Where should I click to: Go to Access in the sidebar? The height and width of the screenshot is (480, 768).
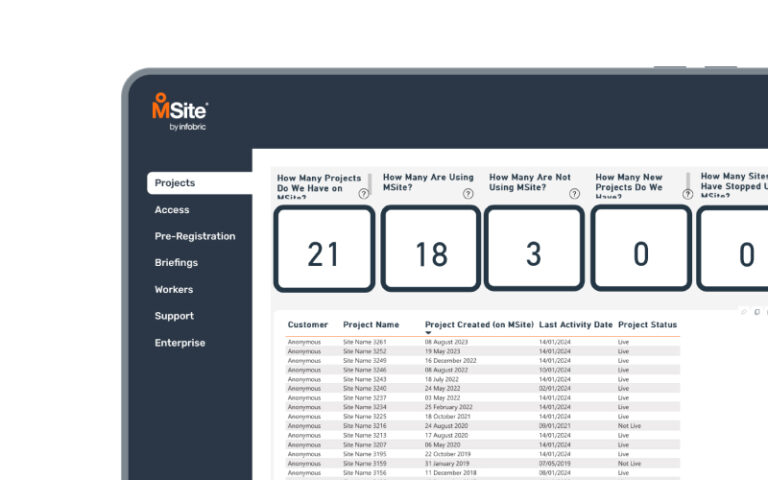tap(172, 210)
